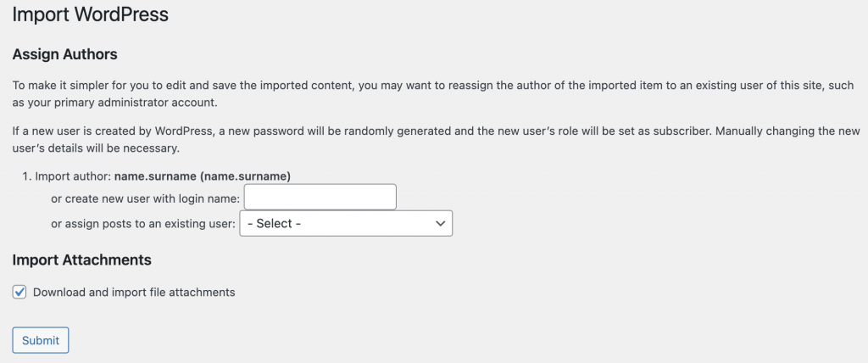Click the Import Attachments section heading
The width and height of the screenshot is (868, 363).
(x=81, y=260)
